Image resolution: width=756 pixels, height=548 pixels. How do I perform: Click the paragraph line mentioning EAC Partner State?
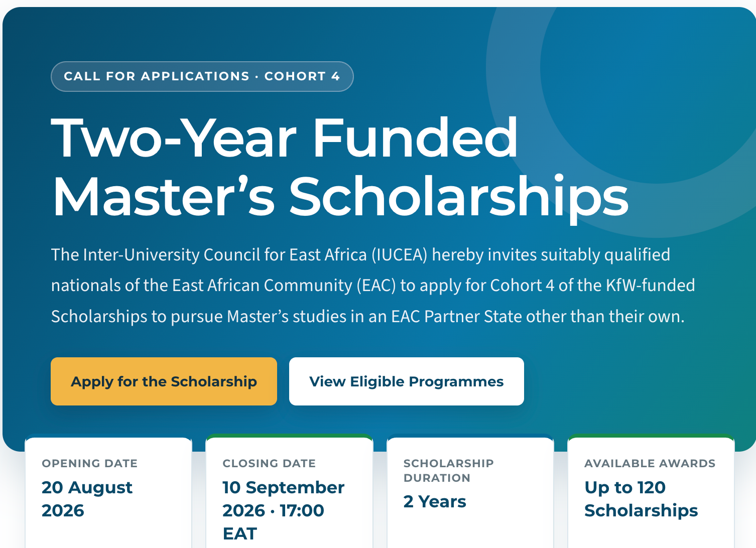(x=367, y=316)
